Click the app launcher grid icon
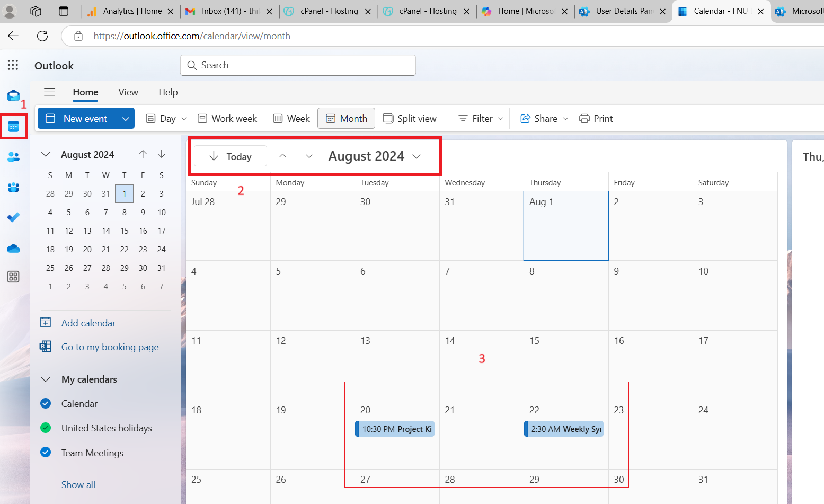This screenshot has height=504, width=824. pyautogui.click(x=13, y=65)
